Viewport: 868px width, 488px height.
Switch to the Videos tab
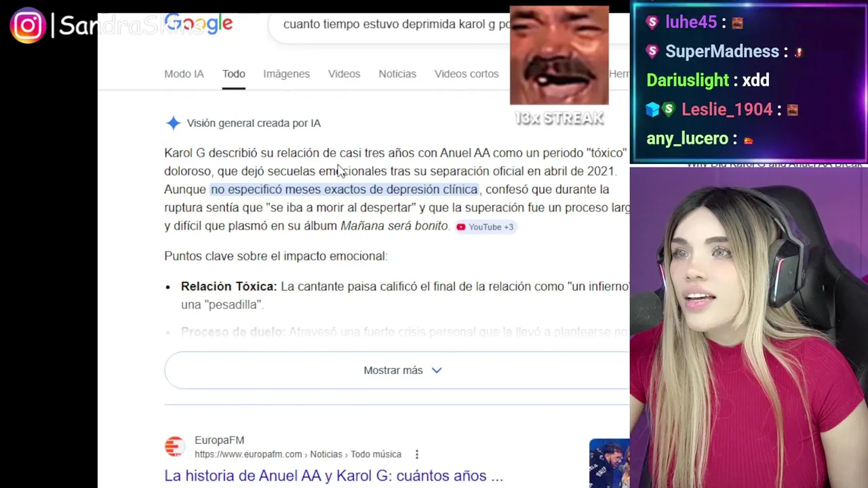pyautogui.click(x=344, y=74)
